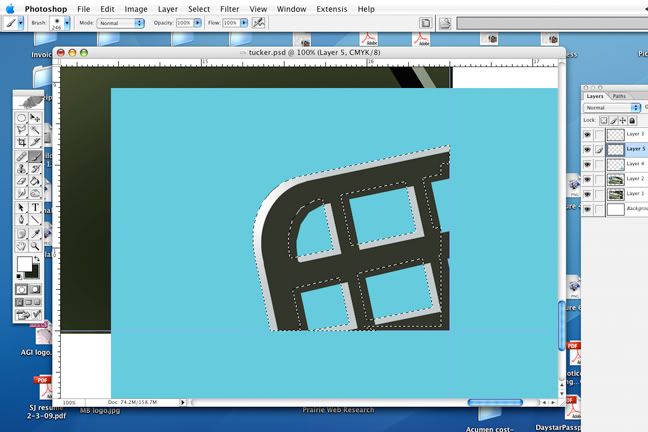Open the brush Mode dropdown
The height and width of the screenshot is (432, 648).
(x=121, y=23)
